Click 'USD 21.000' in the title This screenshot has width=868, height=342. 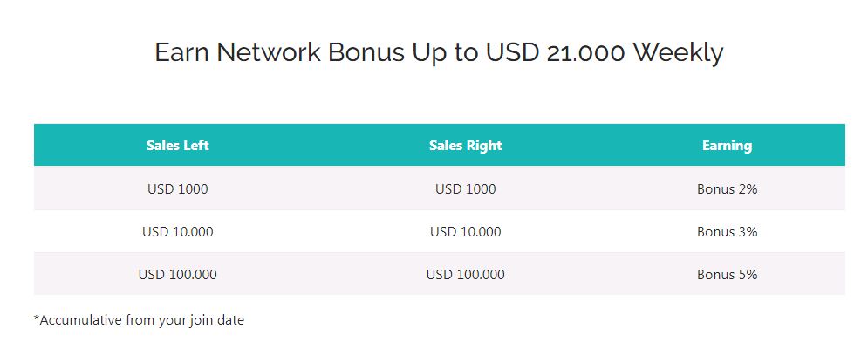click(556, 53)
